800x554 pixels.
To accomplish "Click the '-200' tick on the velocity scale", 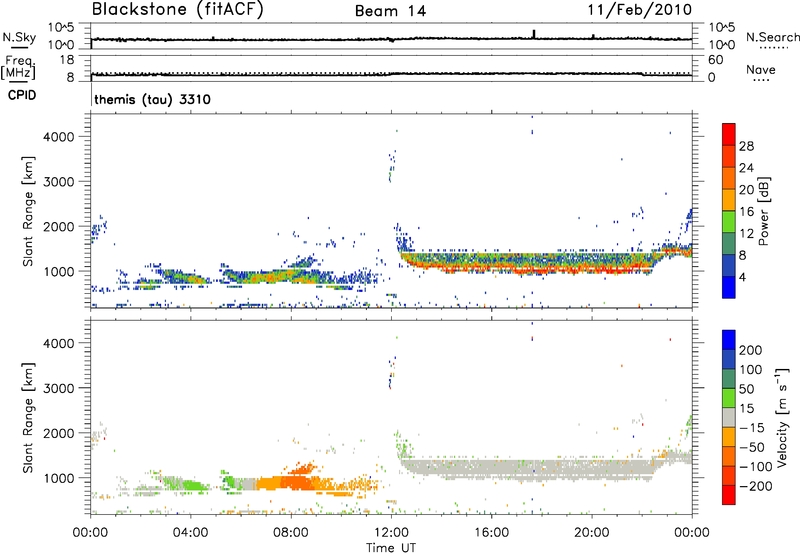I will 756,486.
